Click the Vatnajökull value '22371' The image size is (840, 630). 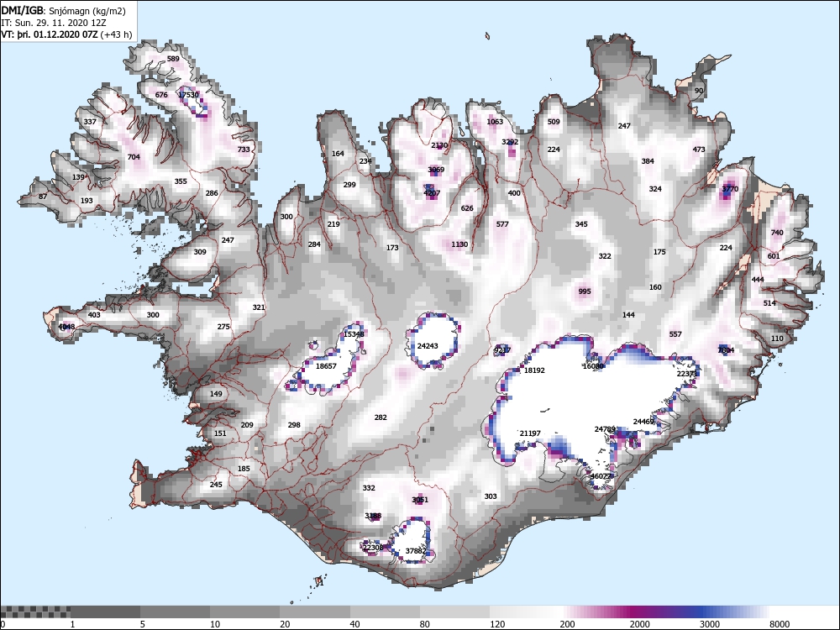pos(687,374)
